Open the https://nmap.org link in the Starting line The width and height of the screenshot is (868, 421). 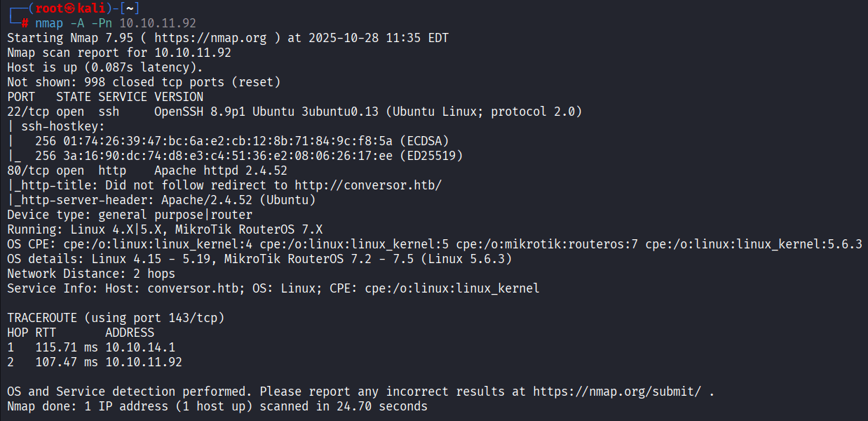point(210,38)
